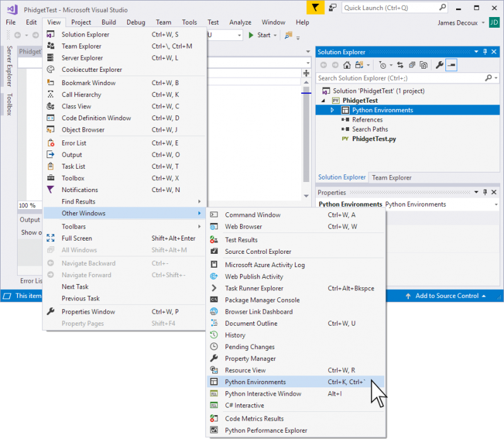The width and height of the screenshot is (504, 439).
Task: Select the References tree node
Action: pos(367,120)
